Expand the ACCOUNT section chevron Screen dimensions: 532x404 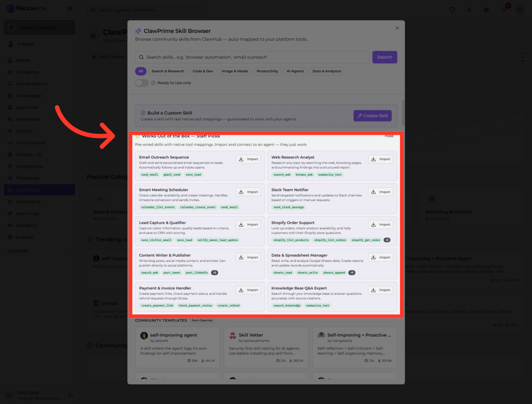click(x=69, y=251)
